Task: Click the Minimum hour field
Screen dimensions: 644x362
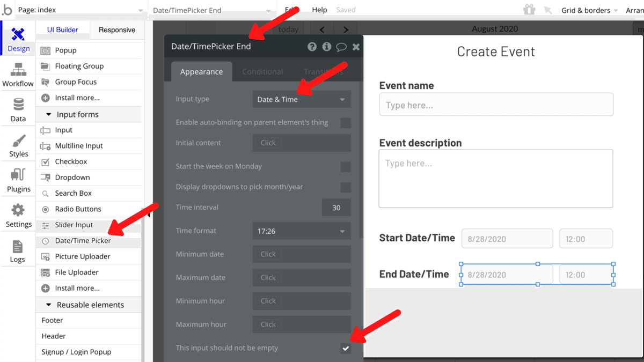Action: tap(302, 301)
